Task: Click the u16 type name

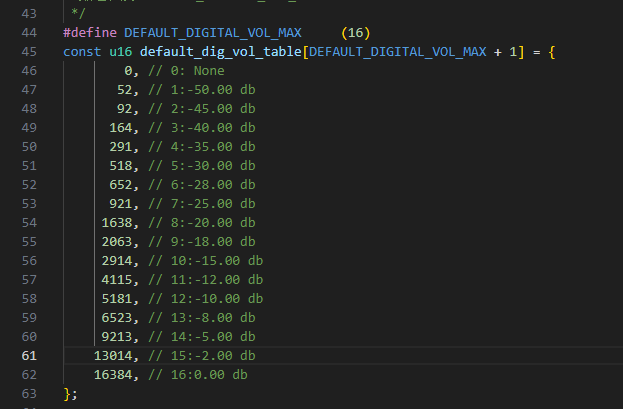Action: [x=120, y=52]
